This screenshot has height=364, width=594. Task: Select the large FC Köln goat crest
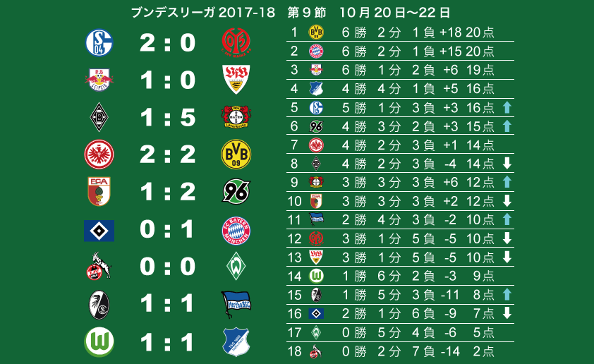point(99,266)
